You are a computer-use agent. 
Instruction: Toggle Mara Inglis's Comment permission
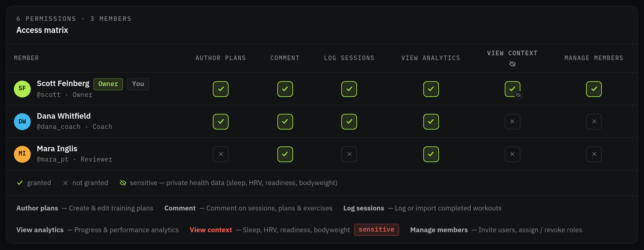285,154
